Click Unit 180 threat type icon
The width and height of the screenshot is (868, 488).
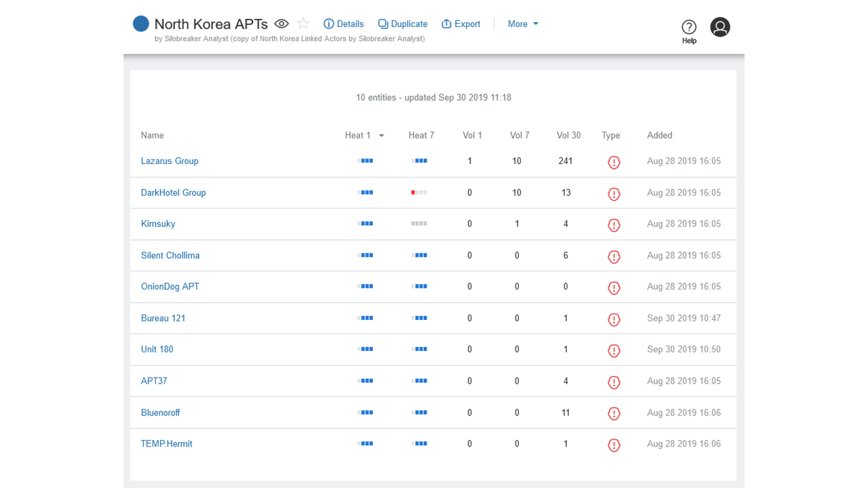[614, 350]
